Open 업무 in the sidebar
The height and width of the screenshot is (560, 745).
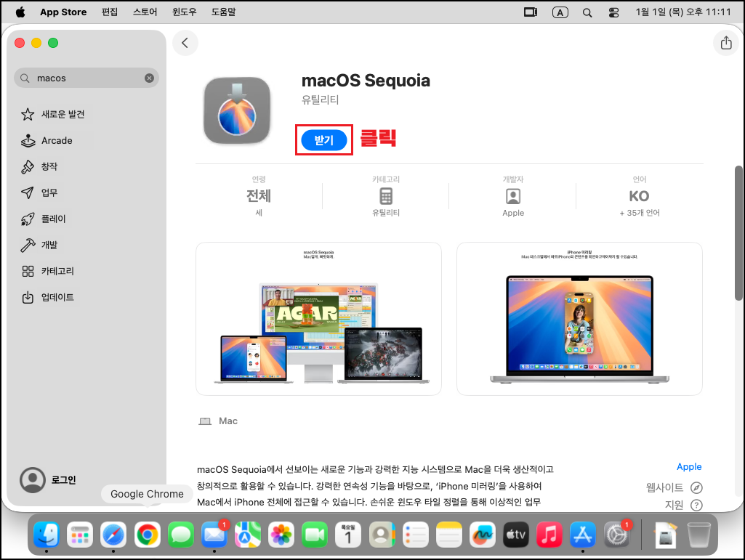point(41,193)
